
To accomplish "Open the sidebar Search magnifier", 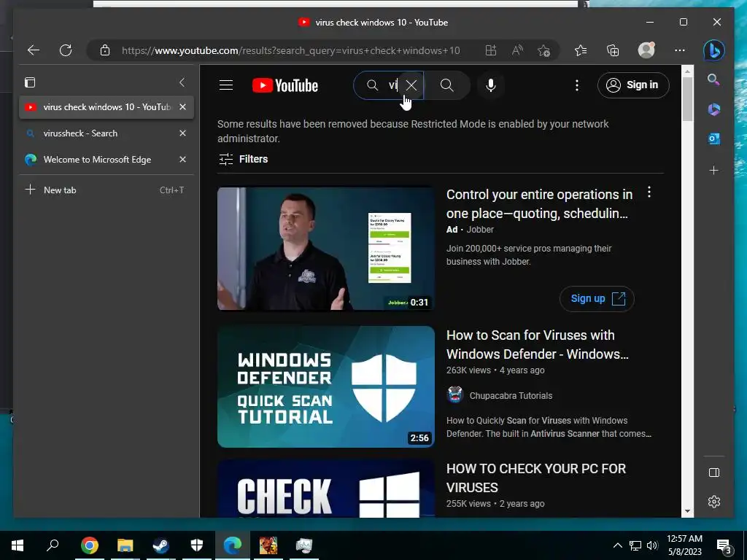I will tap(713, 79).
